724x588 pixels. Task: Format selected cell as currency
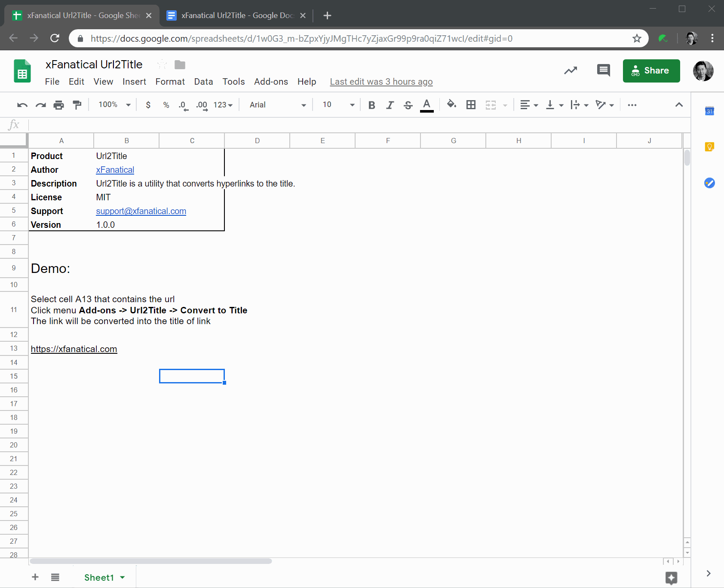pos(148,104)
